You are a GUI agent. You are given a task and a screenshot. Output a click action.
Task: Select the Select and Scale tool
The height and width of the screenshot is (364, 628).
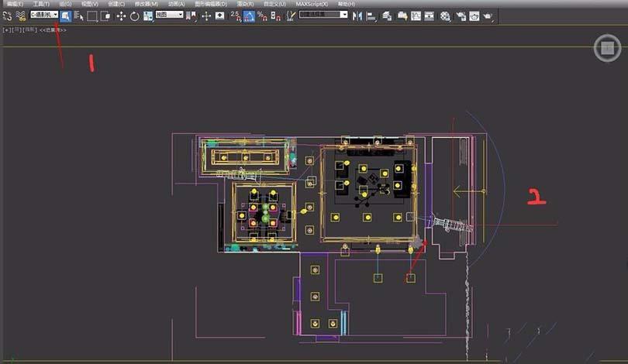(148, 16)
